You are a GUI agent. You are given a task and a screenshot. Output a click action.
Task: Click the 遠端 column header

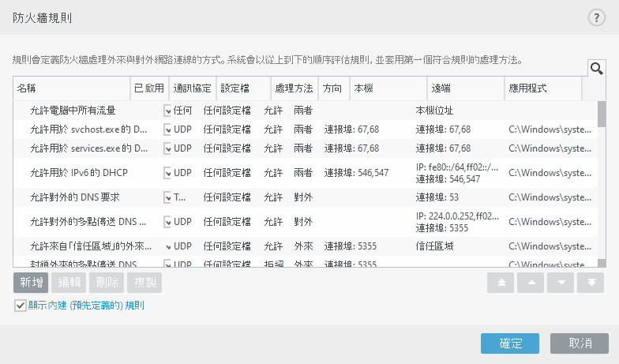pyautogui.click(x=464, y=88)
